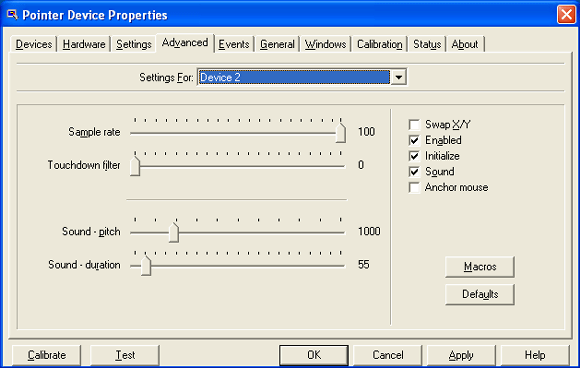Click the Test button
Screen dimensions: 580x368
pyautogui.click(x=125, y=355)
